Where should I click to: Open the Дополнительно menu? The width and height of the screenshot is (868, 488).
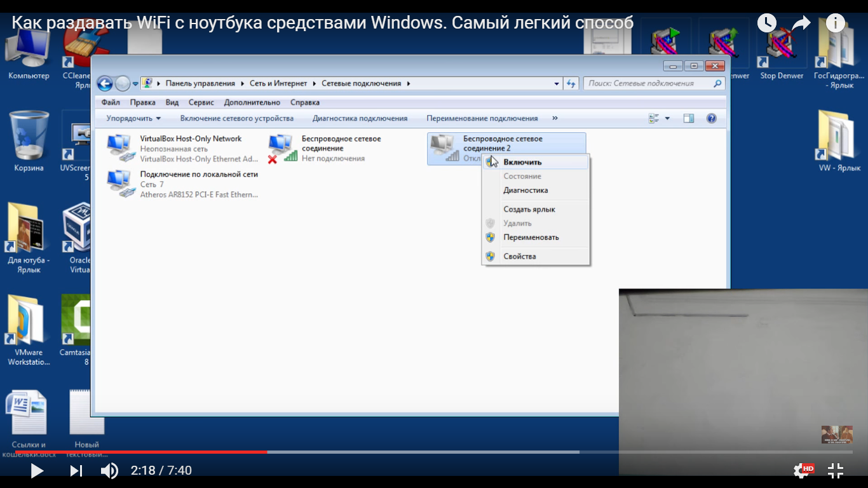click(252, 102)
